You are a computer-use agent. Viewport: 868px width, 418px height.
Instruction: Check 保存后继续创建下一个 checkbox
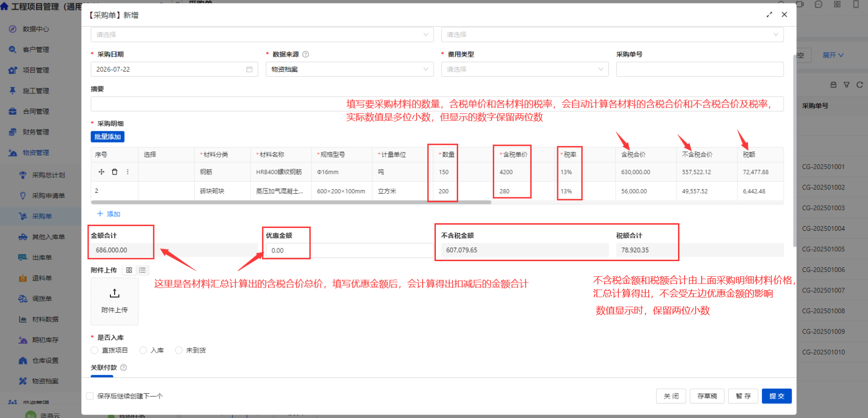point(90,396)
